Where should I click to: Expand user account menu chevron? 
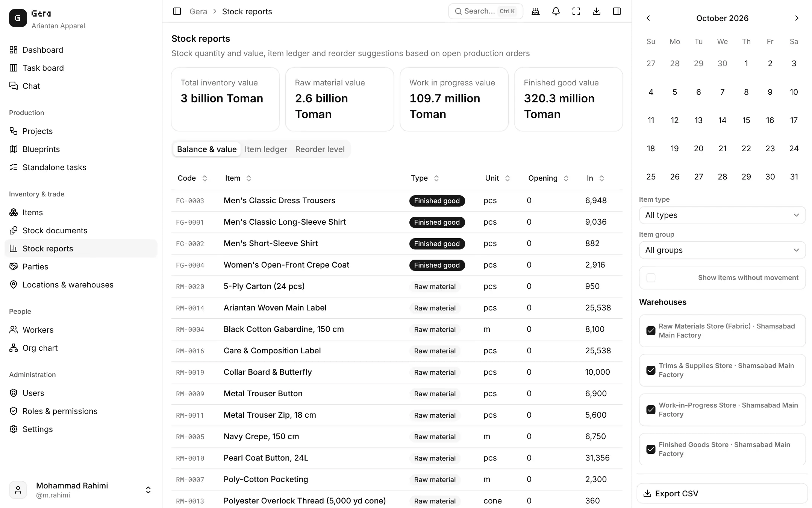click(148, 490)
